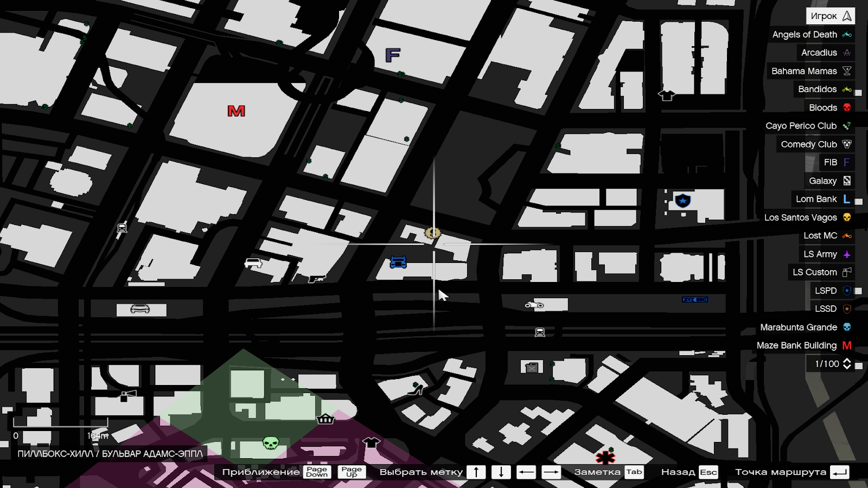Choose Cayo Perico Club in legend

808,126
